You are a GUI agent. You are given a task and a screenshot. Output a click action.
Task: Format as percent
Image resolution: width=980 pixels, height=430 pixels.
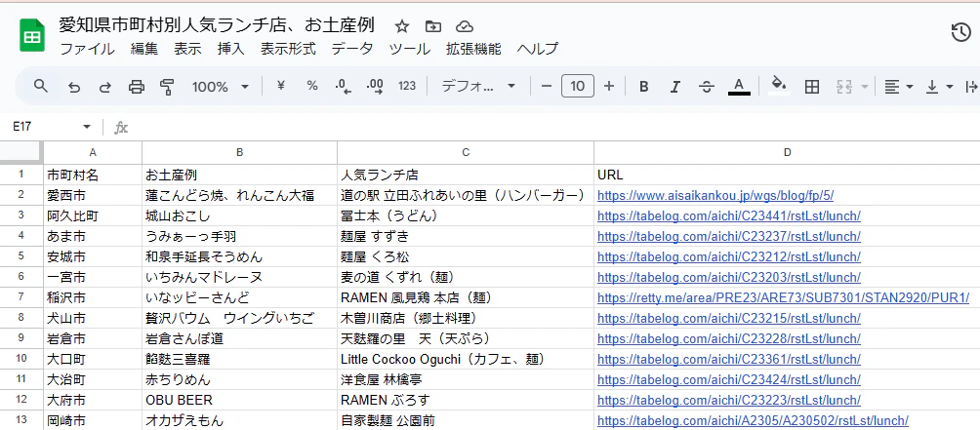312,86
